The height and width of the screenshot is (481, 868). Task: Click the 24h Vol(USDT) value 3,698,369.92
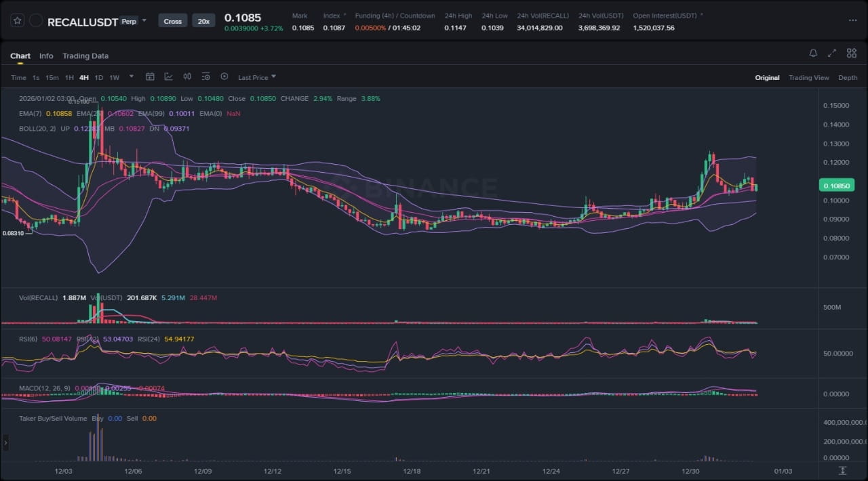pos(599,28)
